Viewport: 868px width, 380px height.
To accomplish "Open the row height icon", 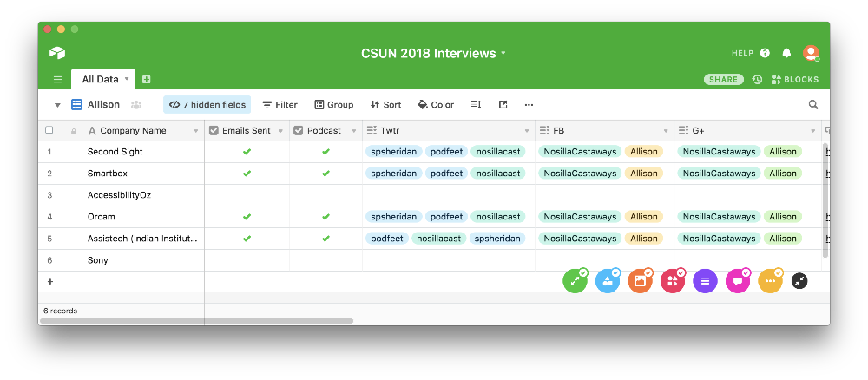I will (476, 104).
